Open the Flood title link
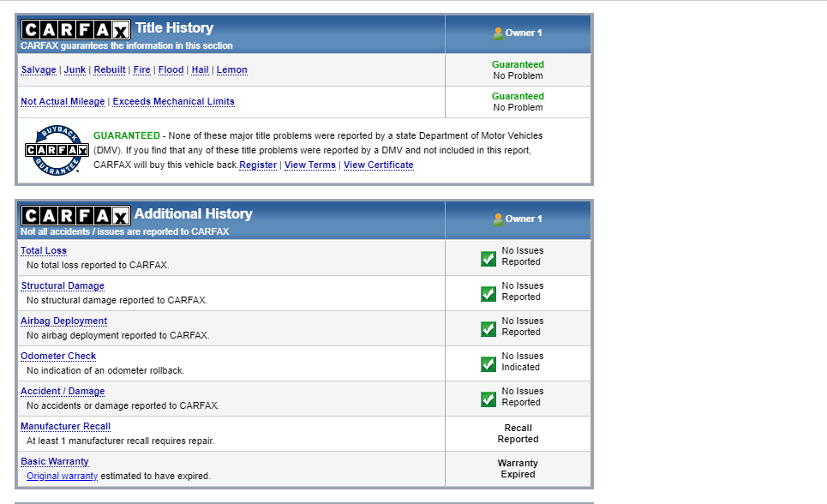Screen dimensions: 827x504 171,69
